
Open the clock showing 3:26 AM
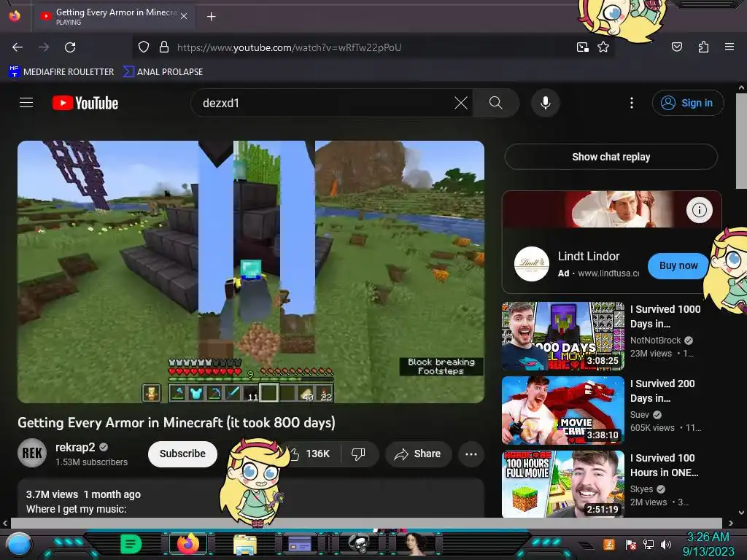tap(708, 544)
